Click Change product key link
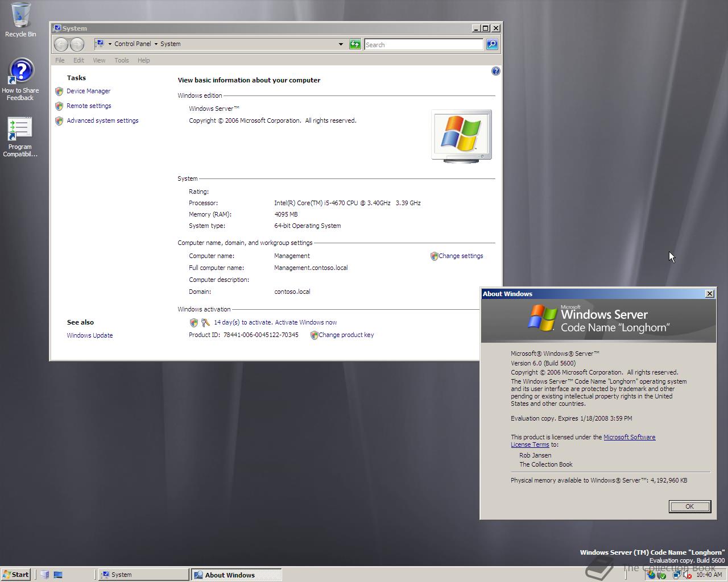This screenshot has height=582, width=728. pyautogui.click(x=346, y=335)
